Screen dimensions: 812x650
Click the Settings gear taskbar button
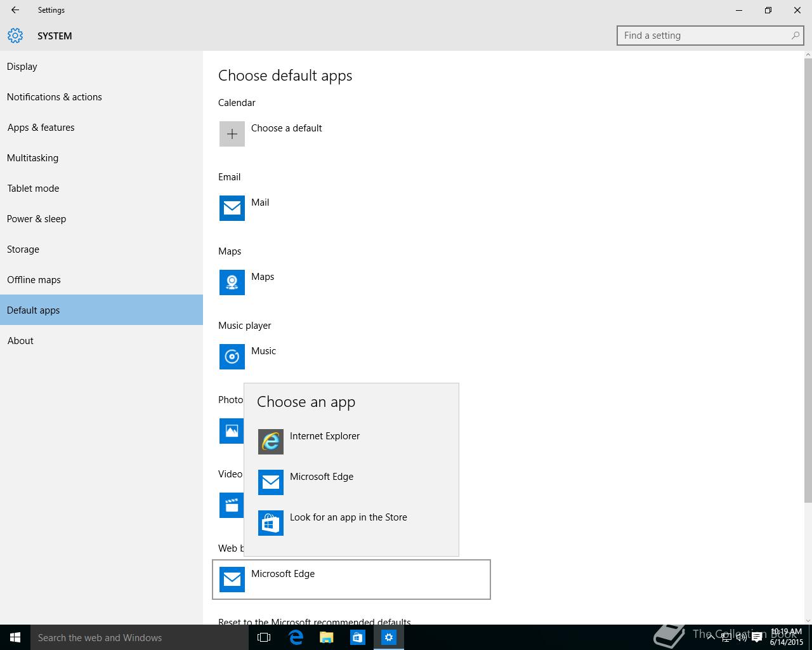(x=388, y=637)
